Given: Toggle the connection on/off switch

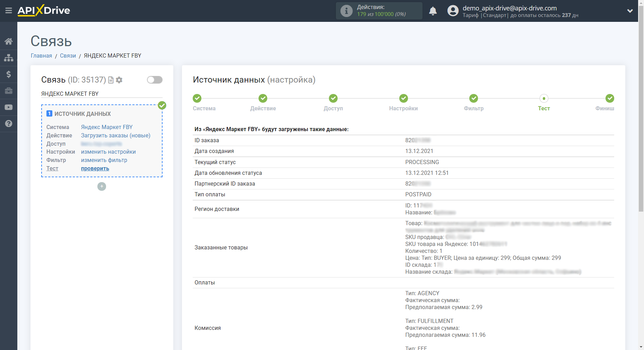Looking at the screenshot, I should pos(155,80).
